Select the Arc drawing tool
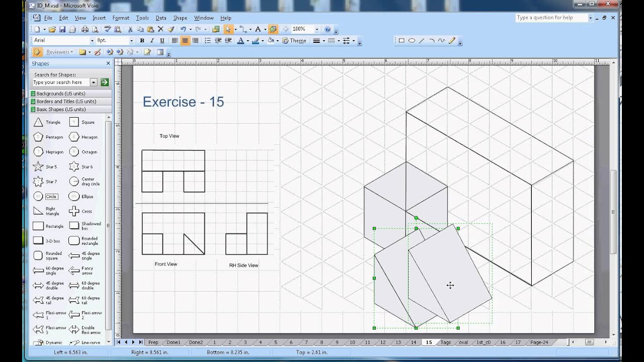 click(x=432, y=41)
